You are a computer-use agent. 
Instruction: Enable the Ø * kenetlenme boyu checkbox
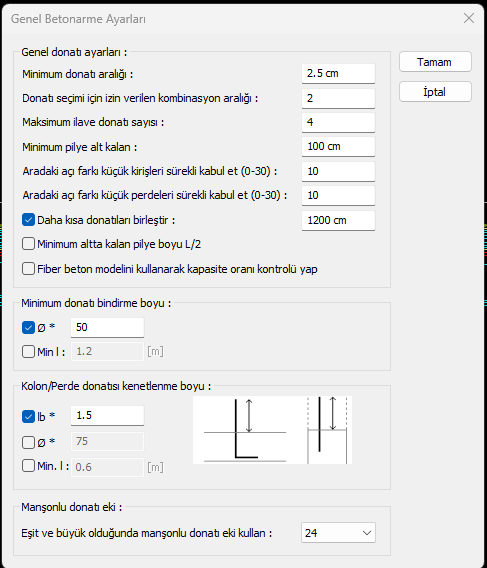point(28,442)
